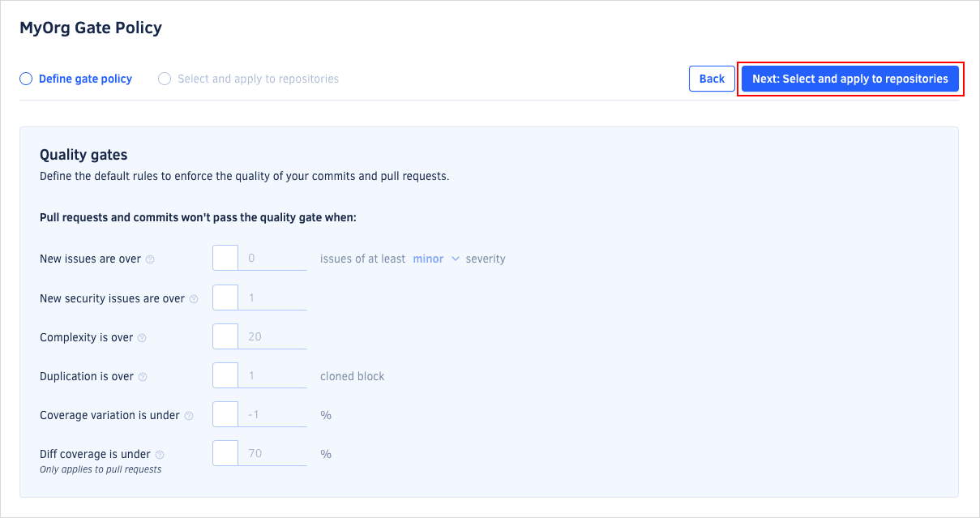The width and height of the screenshot is (980, 518).
Task: Tick the Duplication is over checkbox
Action: (x=225, y=375)
